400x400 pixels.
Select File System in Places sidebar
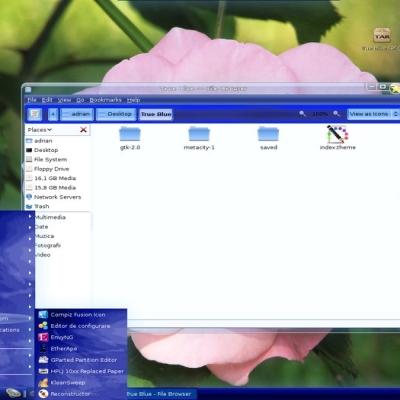point(57,159)
